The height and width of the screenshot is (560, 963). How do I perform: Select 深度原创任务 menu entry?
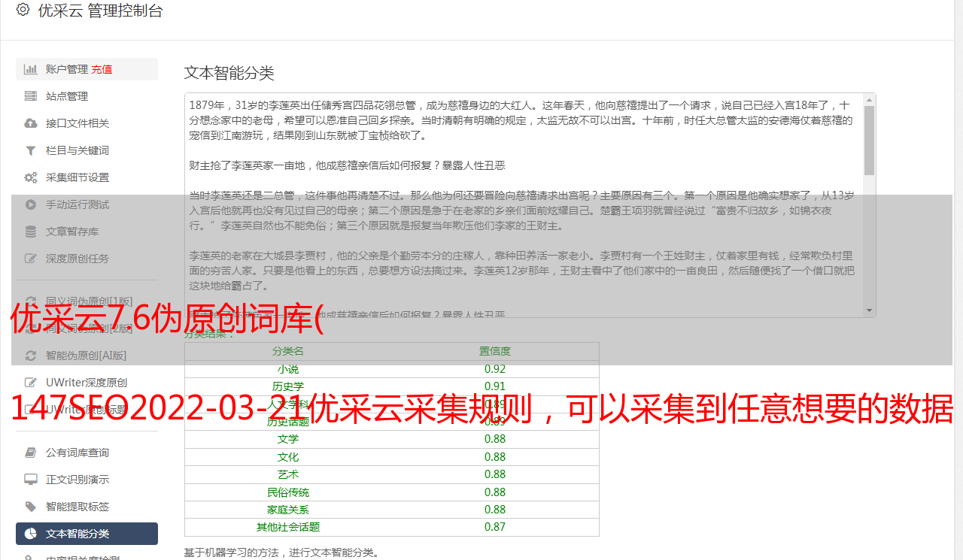(87, 259)
